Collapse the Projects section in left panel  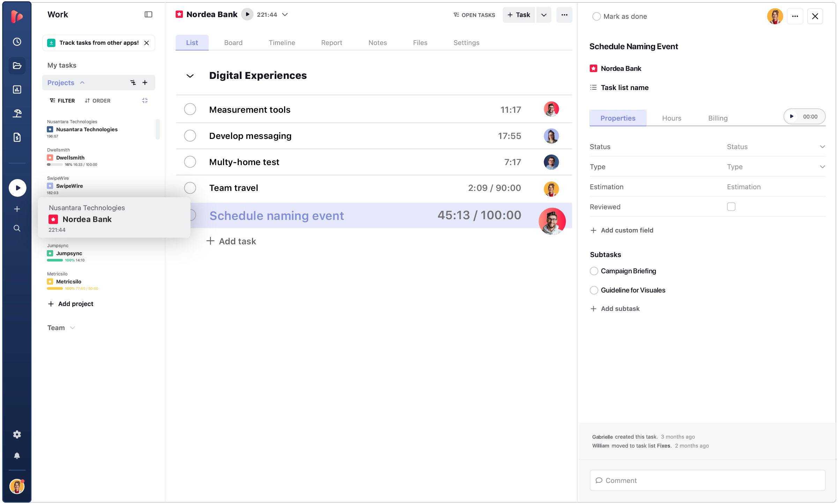(x=82, y=82)
